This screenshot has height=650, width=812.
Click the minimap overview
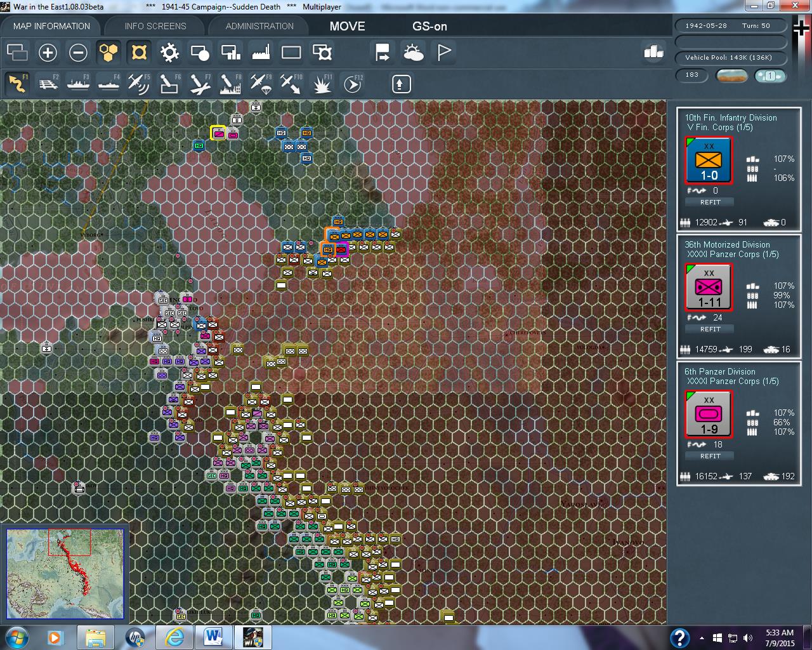[65, 574]
